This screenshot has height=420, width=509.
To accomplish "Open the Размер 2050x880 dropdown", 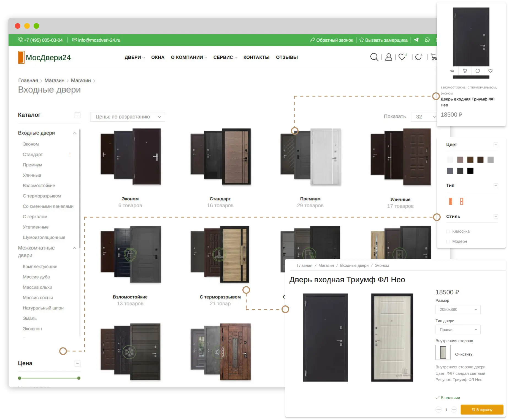I will (458, 309).
